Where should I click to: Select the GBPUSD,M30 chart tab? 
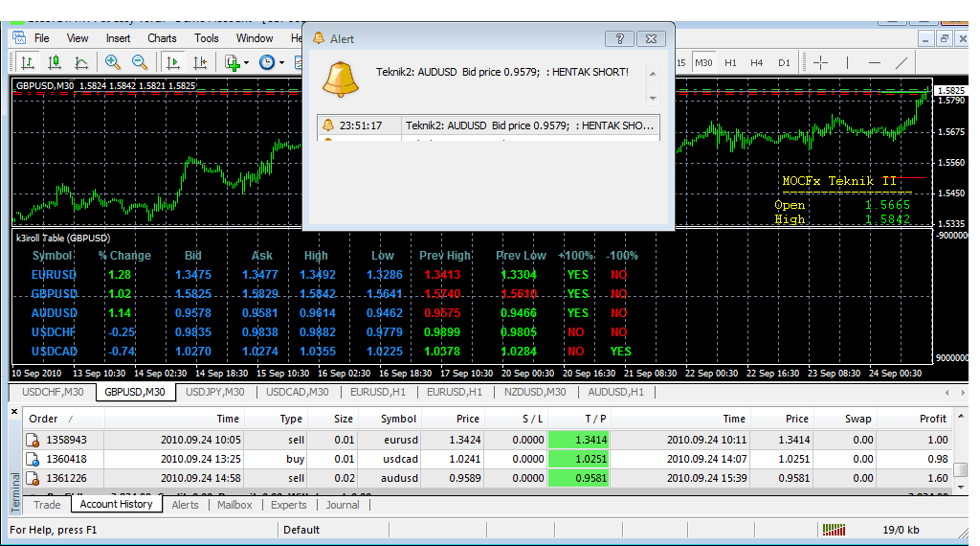click(135, 392)
